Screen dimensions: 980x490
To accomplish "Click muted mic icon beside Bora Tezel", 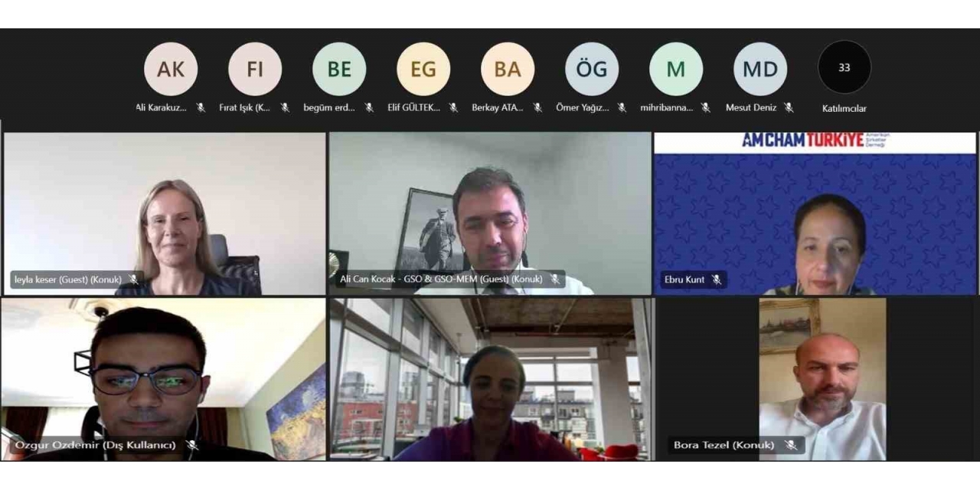I will click(x=791, y=445).
